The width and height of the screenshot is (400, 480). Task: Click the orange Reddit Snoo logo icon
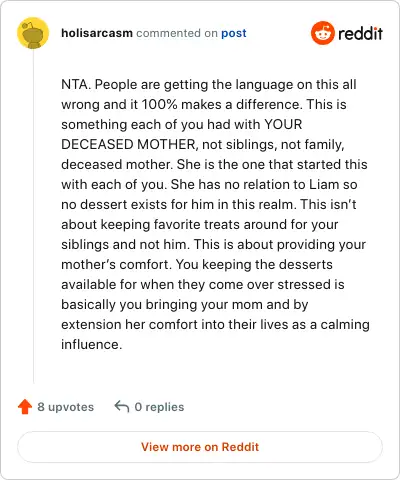(322, 33)
